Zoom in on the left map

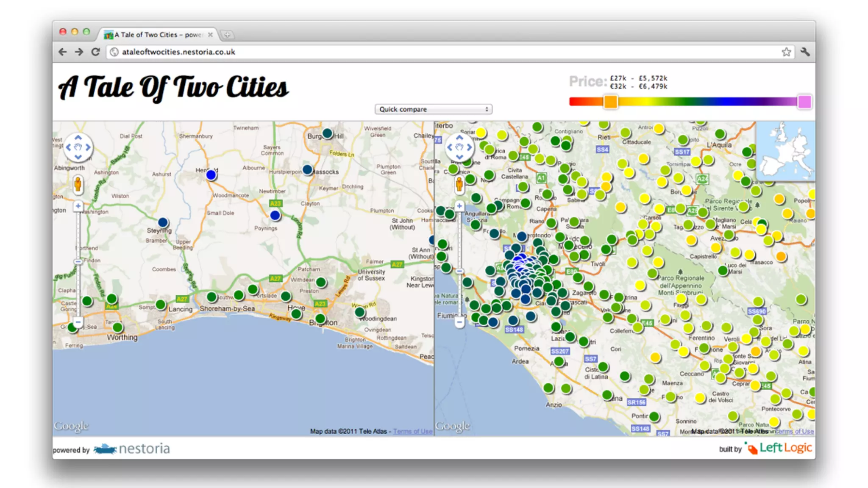(78, 206)
